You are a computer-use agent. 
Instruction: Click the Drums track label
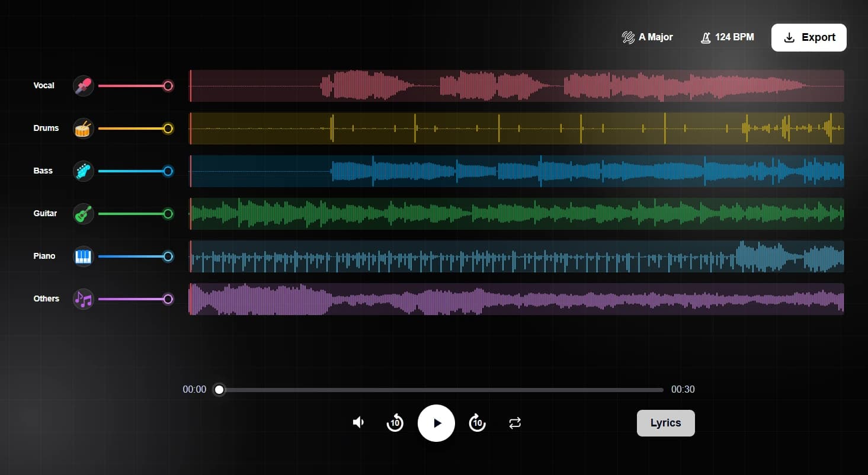[x=46, y=128]
